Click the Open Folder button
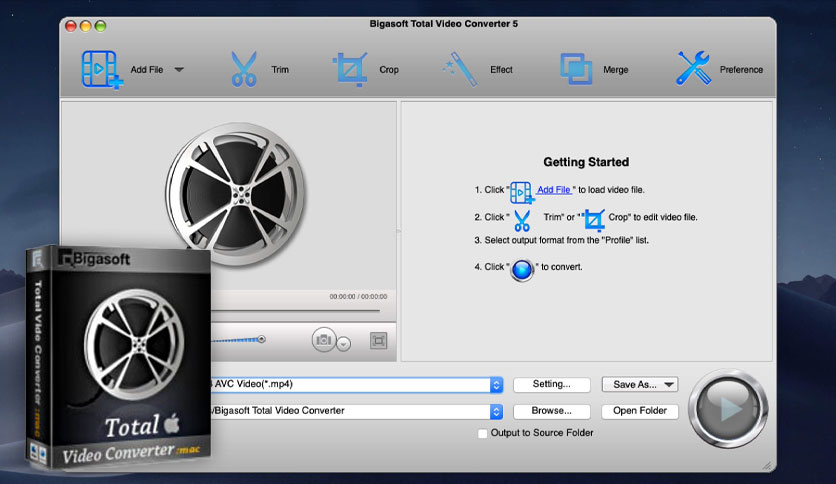836x484 pixels. [640, 411]
